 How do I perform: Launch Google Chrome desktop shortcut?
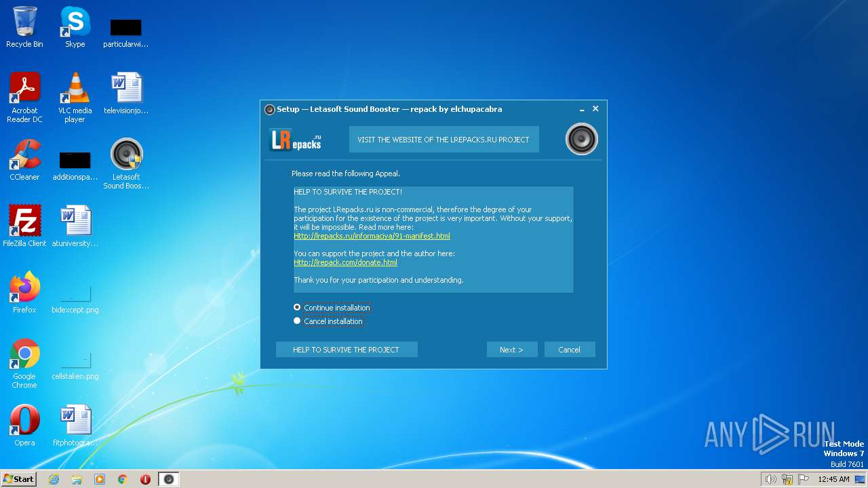click(x=24, y=363)
